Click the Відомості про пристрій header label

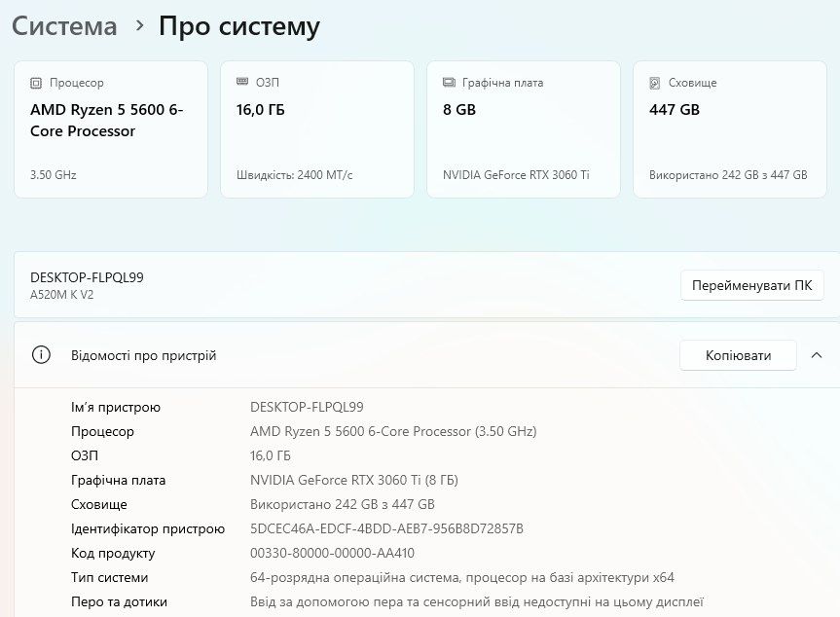144,355
